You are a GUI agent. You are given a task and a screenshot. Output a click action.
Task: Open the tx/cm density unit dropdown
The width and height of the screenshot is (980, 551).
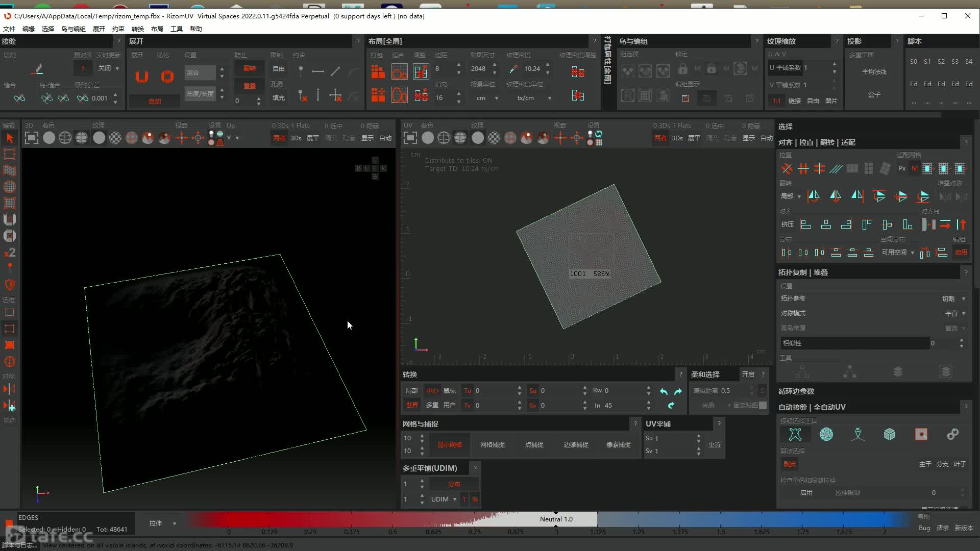pyautogui.click(x=533, y=98)
